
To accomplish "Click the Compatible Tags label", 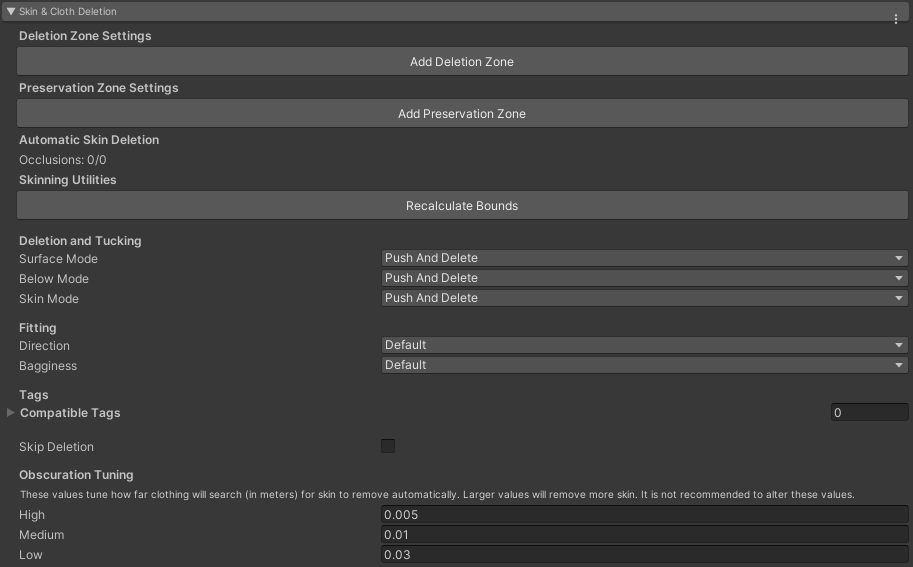I will pyautogui.click(x=70, y=413).
